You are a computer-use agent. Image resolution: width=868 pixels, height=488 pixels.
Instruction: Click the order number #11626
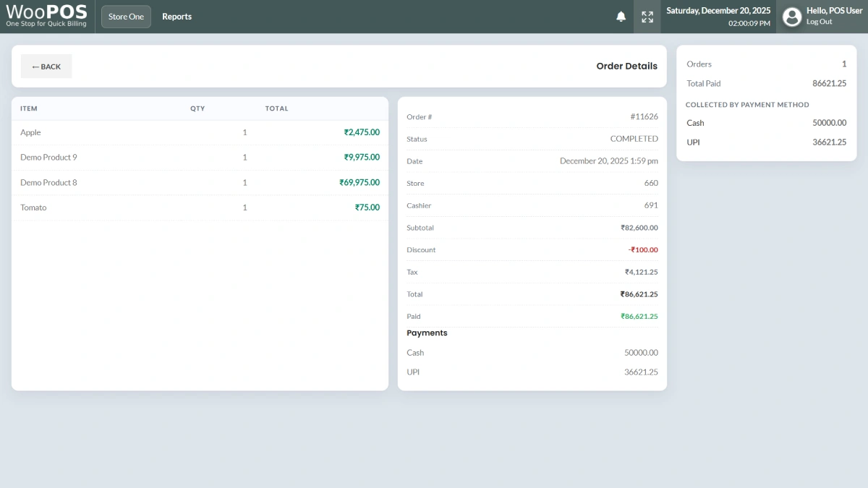(x=644, y=117)
